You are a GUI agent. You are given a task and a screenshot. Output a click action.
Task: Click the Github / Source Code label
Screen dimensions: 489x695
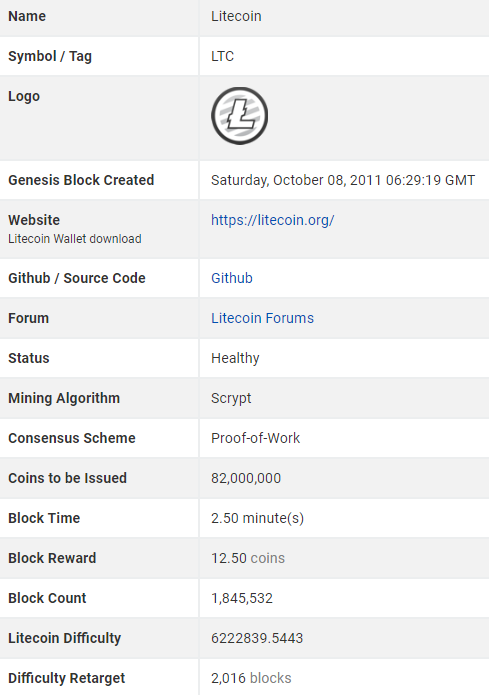pos(77,278)
